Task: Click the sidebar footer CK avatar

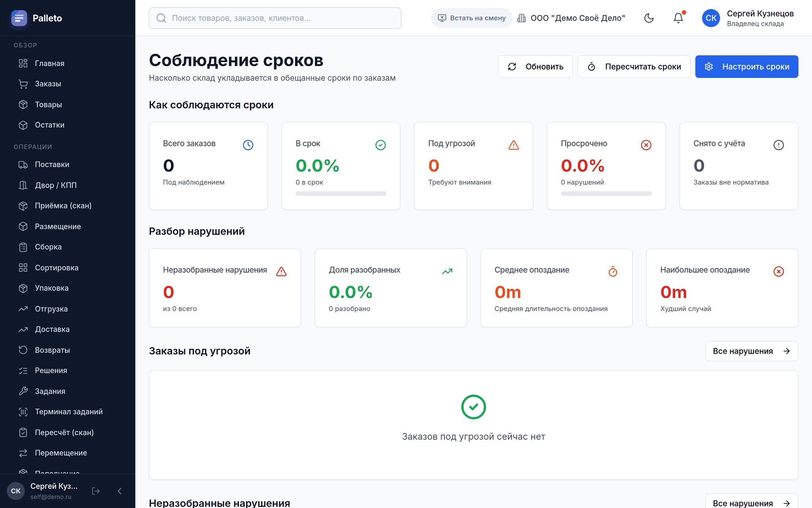Action: point(16,491)
